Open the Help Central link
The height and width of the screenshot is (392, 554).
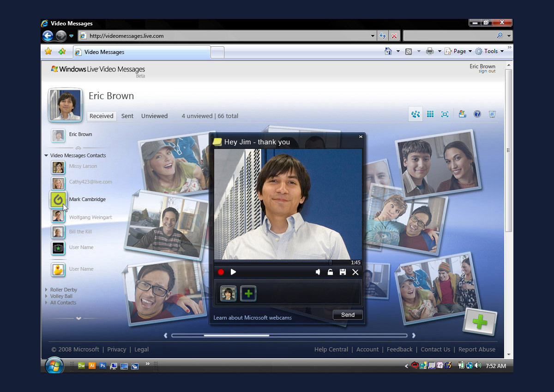[331, 350]
